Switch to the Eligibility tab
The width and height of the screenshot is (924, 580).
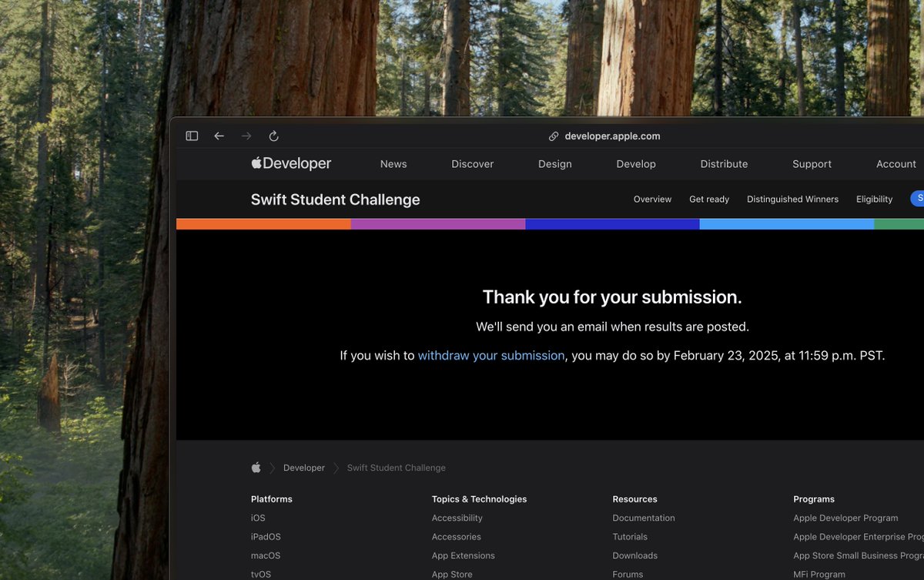pyautogui.click(x=875, y=199)
